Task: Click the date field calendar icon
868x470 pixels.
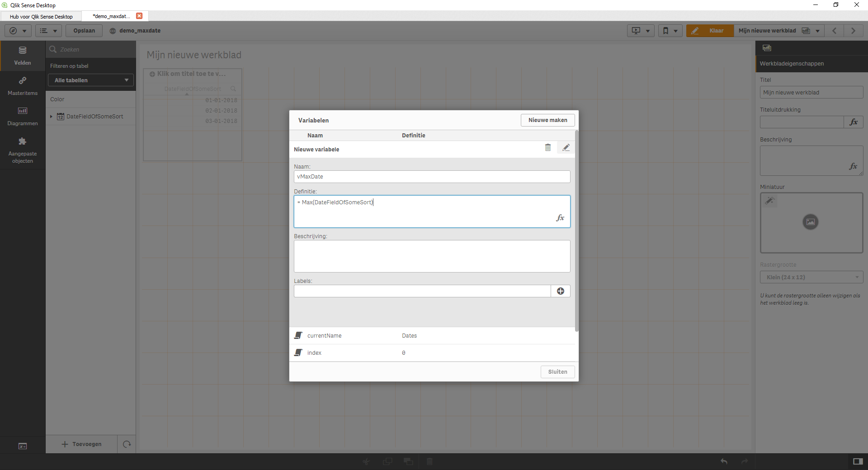Action: pyautogui.click(x=61, y=117)
